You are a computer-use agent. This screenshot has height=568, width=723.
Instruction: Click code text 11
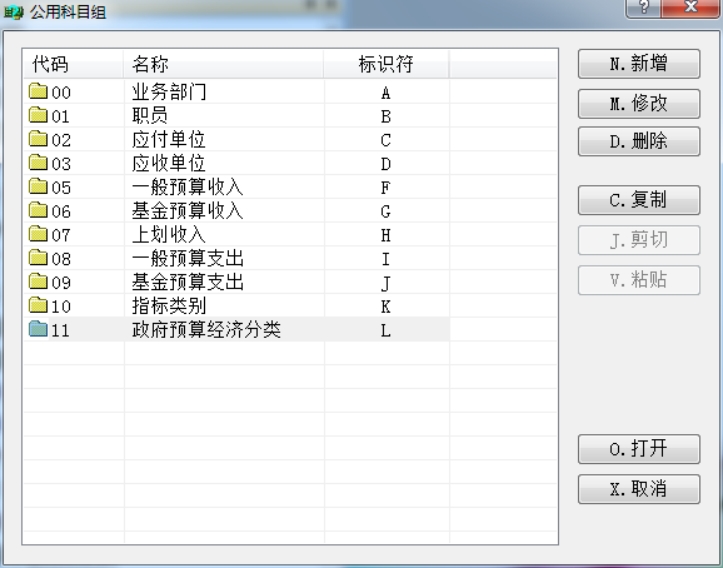[x=60, y=331]
